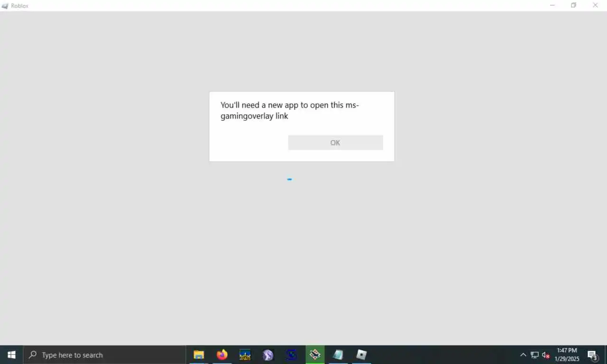Open the light blue notebook taskbar app
Screen dimensions: 607x364
pyautogui.click(x=338, y=355)
